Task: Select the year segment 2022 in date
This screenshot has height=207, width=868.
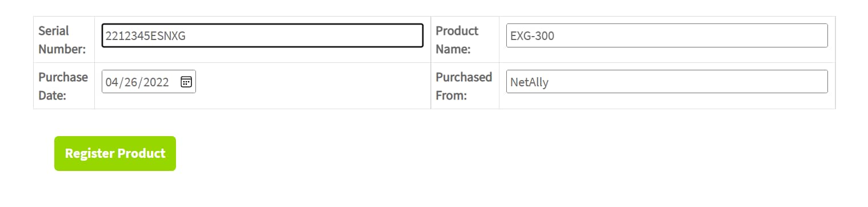Action: click(156, 82)
